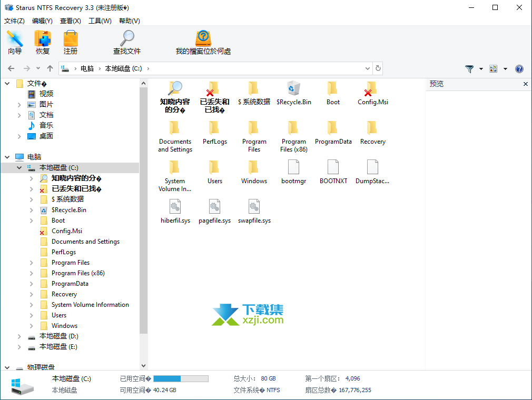The image size is (532, 400).
Task: Select the ProgramData folder in file pane
Action: point(333,133)
